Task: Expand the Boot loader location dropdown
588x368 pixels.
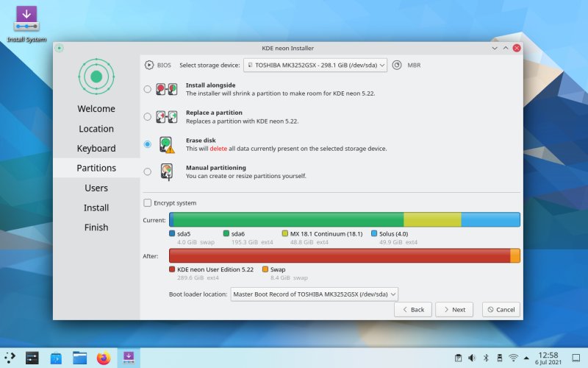Action: pyautogui.click(x=314, y=294)
